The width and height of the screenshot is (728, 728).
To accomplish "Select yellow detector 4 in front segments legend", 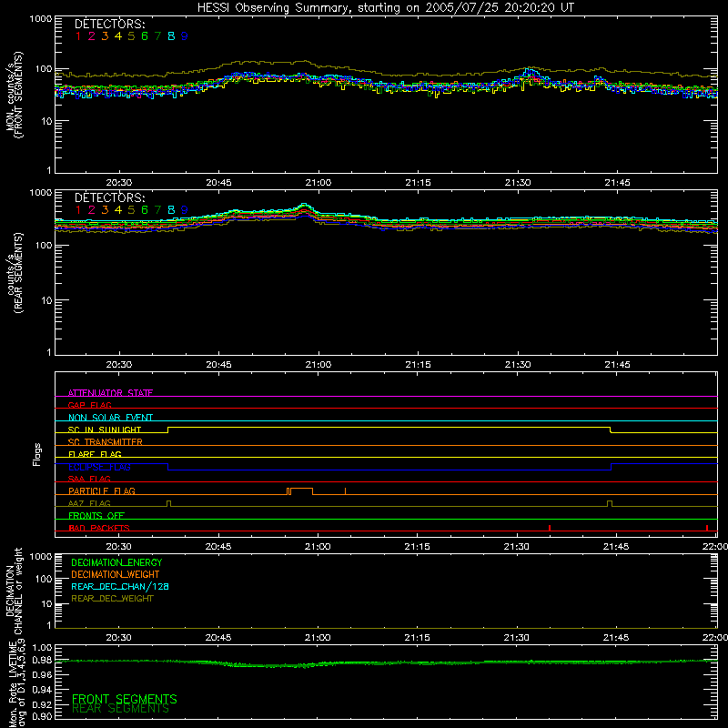I will tap(118, 36).
